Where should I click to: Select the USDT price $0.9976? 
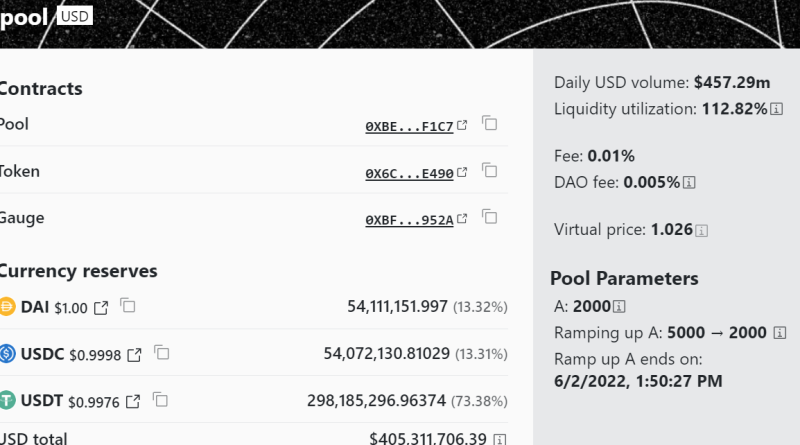[93, 402]
